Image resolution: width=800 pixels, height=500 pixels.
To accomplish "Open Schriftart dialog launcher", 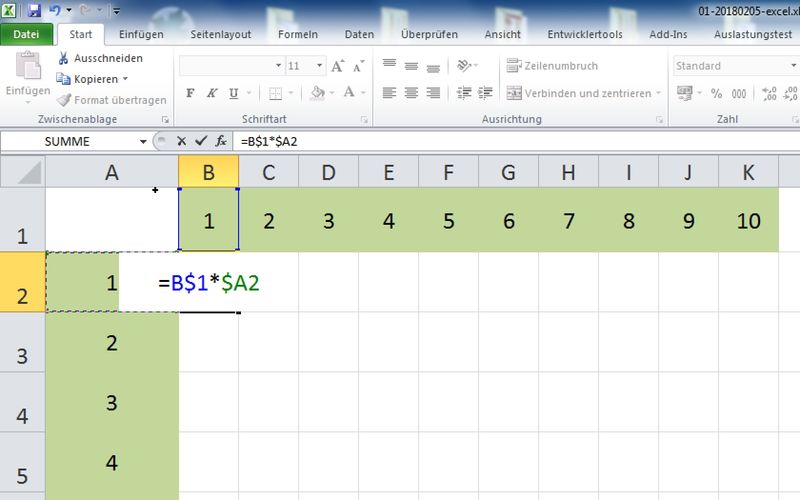I will pos(364,119).
